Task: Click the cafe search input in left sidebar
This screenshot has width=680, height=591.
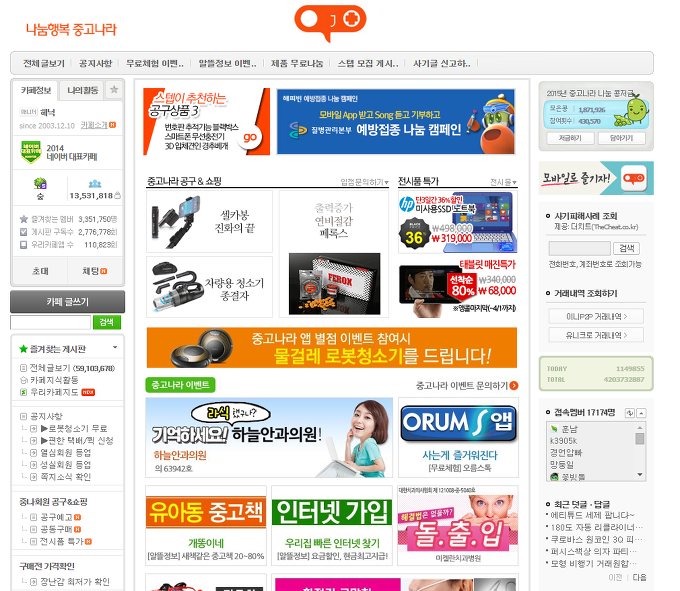Action: [50, 322]
